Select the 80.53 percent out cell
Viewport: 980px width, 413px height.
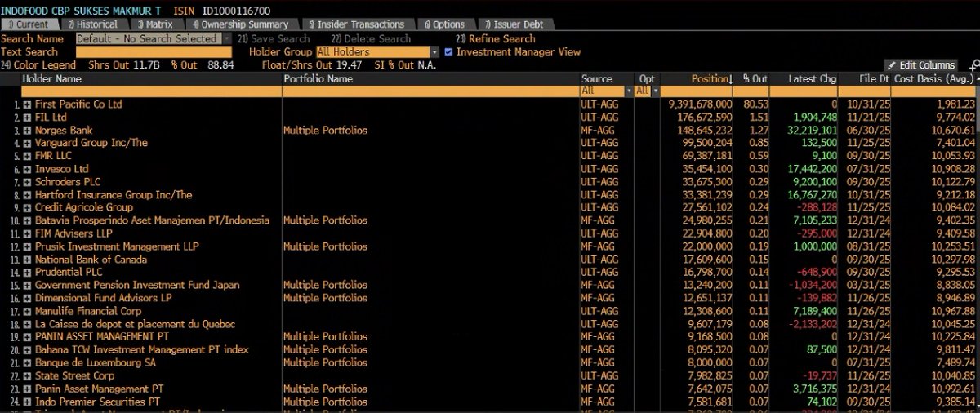pos(756,104)
